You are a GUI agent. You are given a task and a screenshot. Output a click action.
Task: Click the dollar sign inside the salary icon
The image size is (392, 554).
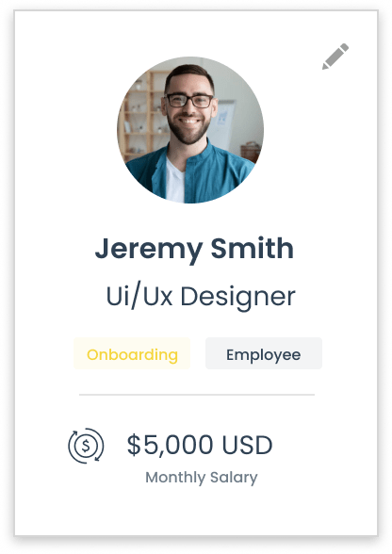[x=86, y=446]
